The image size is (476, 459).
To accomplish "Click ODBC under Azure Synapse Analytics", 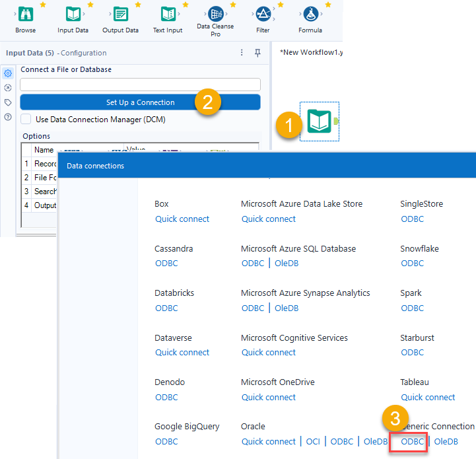I will (253, 308).
